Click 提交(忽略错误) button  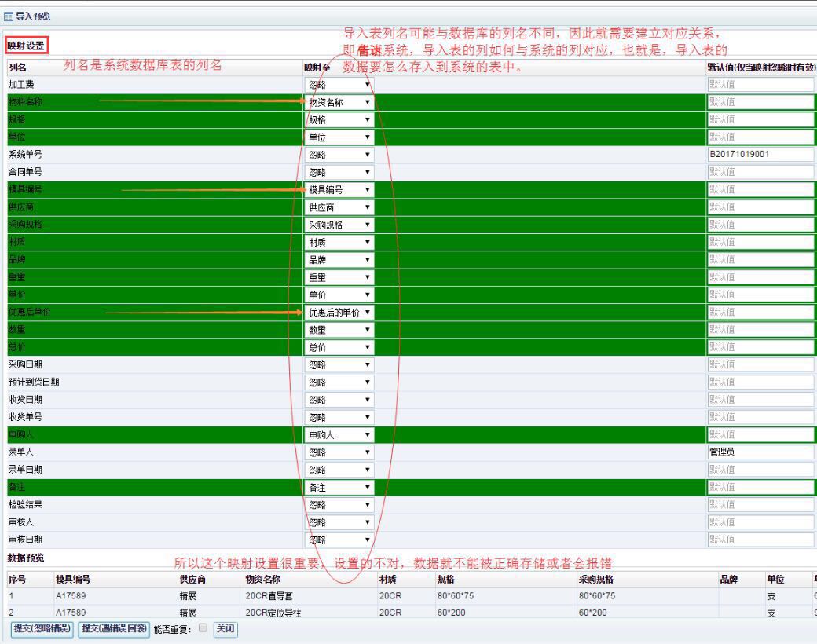(x=42, y=629)
